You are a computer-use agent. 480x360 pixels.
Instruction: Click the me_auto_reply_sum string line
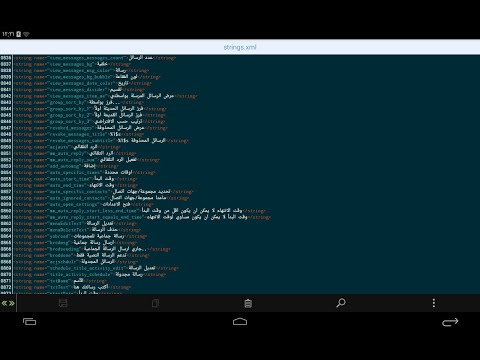coord(87,160)
